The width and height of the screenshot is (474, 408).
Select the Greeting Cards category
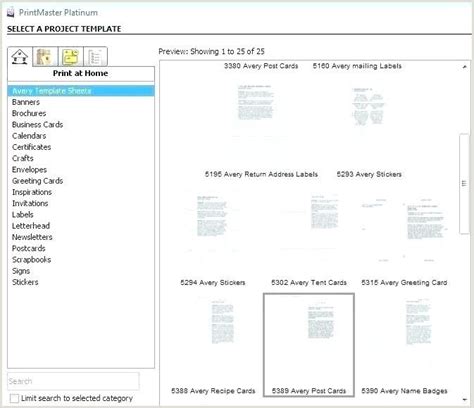pyautogui.click(x=37, y=181)
